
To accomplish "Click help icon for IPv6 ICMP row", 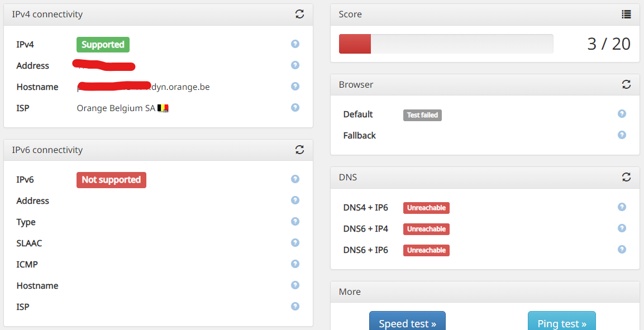I will (x=295, y=264).
